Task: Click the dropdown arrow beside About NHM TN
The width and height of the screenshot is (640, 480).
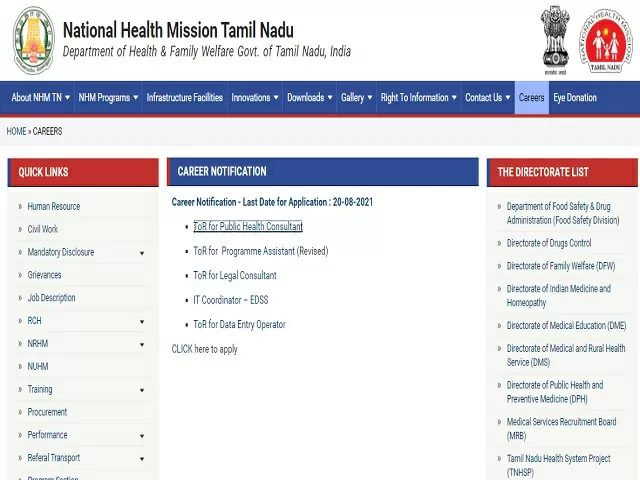Action: (x=67, y=98)
